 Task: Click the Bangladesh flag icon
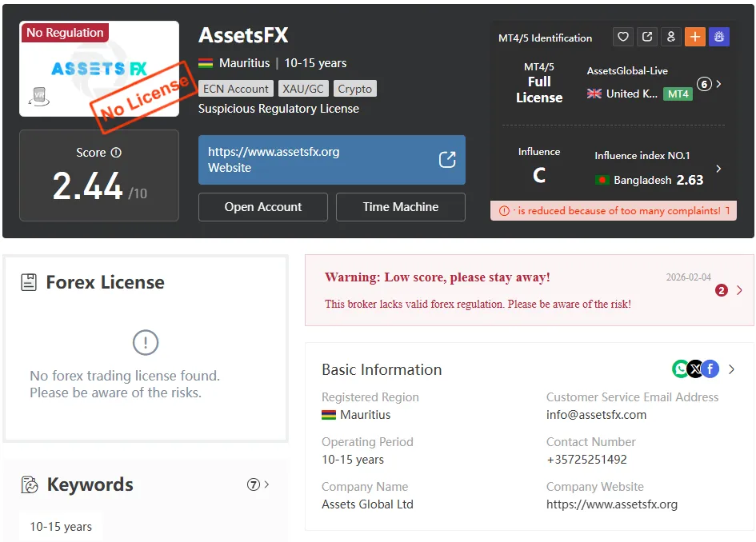(x=602, y=180)
